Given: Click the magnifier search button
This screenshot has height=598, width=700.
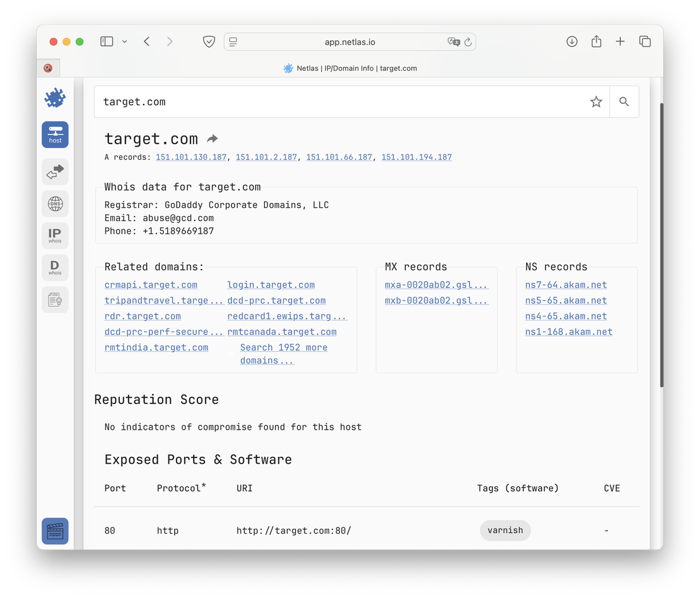Looking at the screenshot, I should pos(624,101).
